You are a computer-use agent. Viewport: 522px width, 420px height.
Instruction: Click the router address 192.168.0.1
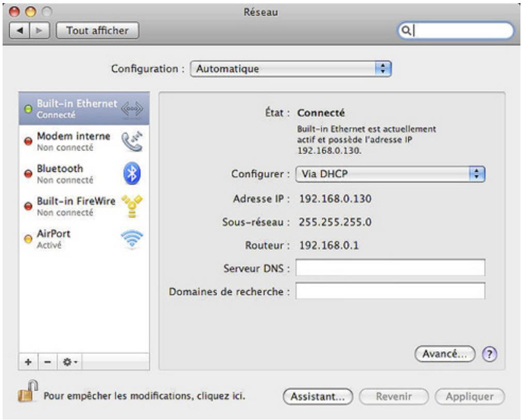[329, 245]
